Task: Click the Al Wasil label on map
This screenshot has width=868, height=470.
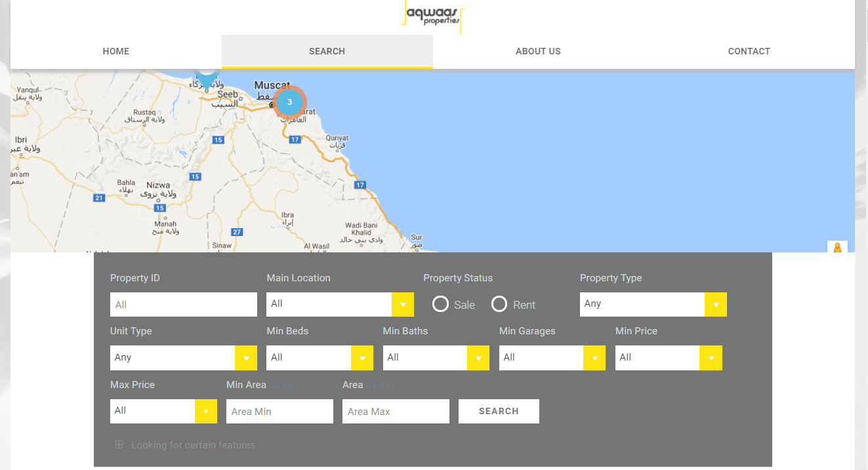Action: point(317,246)
